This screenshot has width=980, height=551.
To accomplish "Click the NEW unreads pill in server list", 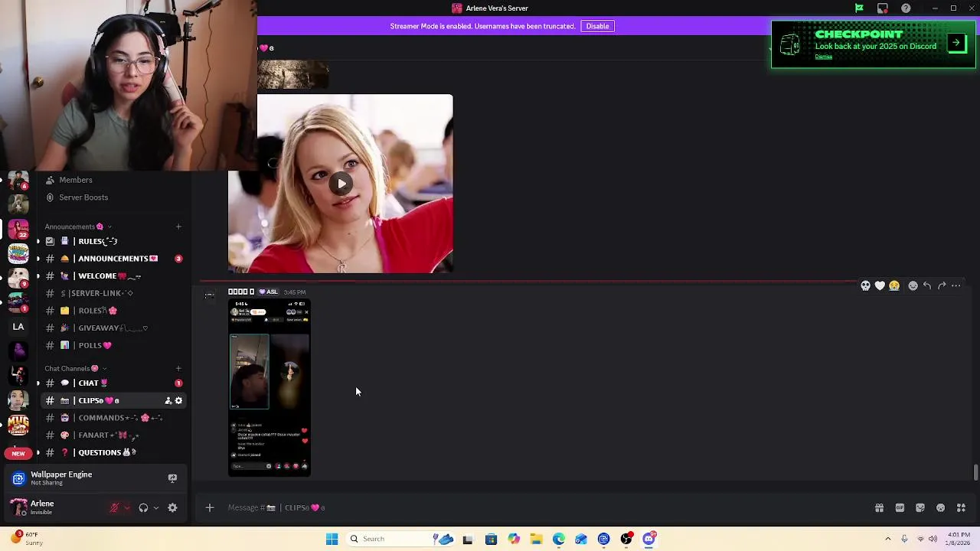I will (x=18, y=453).
